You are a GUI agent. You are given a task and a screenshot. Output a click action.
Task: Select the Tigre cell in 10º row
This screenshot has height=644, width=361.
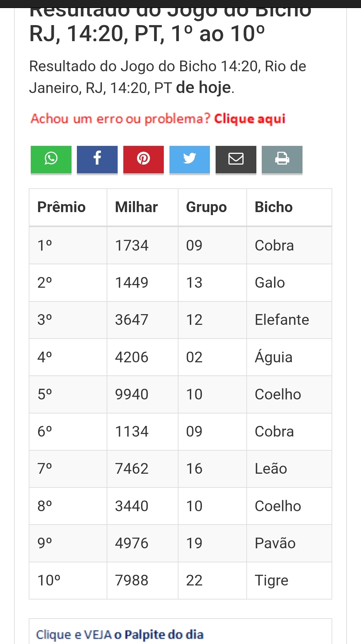point(271,580)
